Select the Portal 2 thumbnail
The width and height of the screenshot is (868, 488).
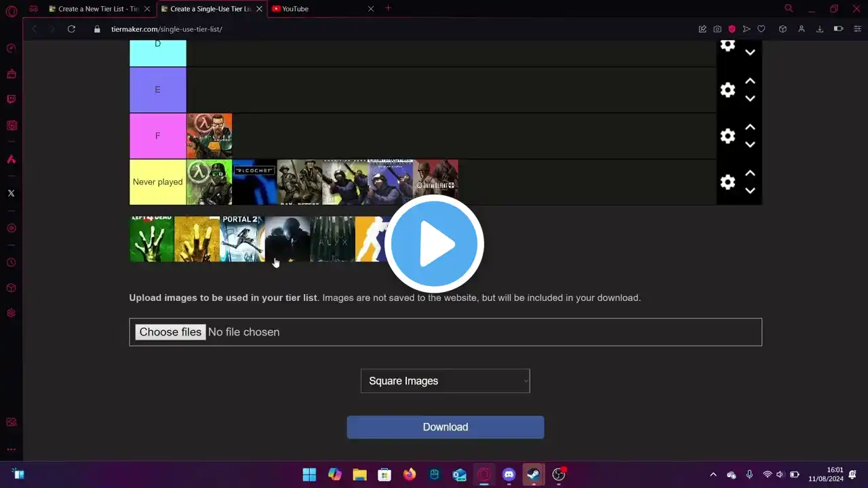tap(242, 239)
